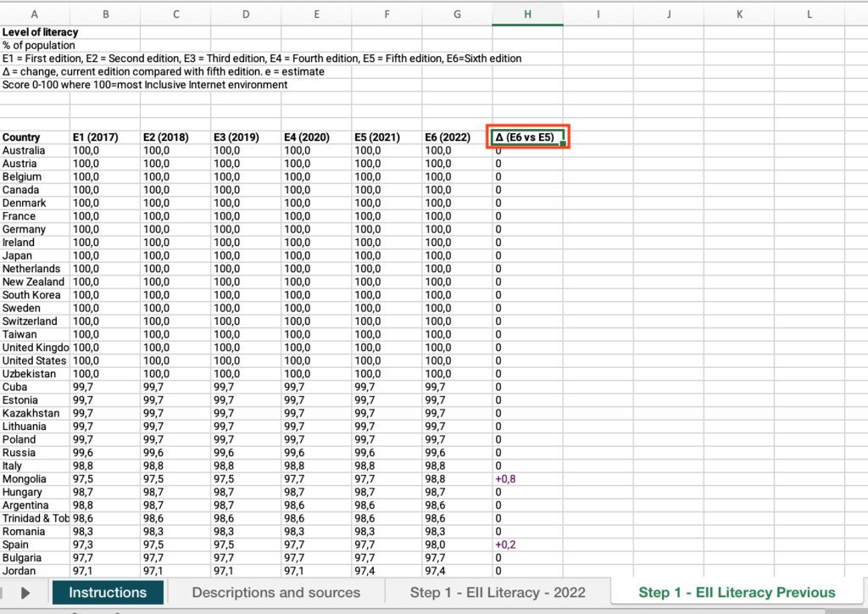Select the 'Hungary' country cell

point(35,492)
